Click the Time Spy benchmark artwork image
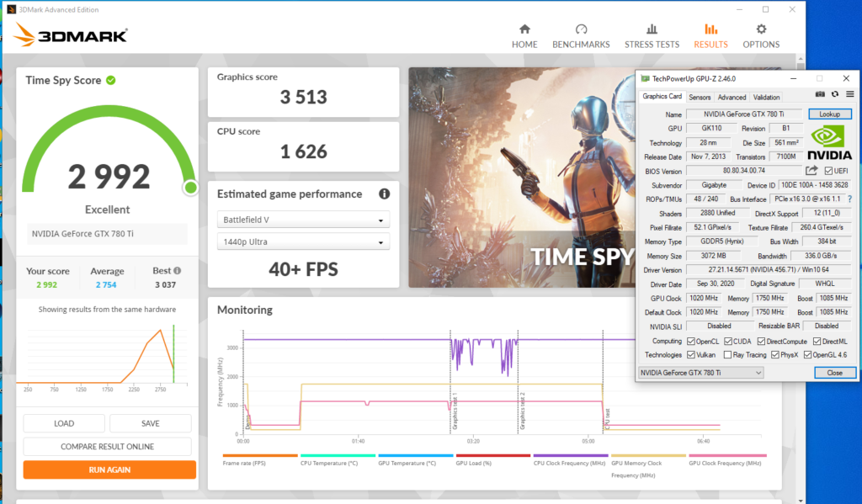 click(522, 177)
